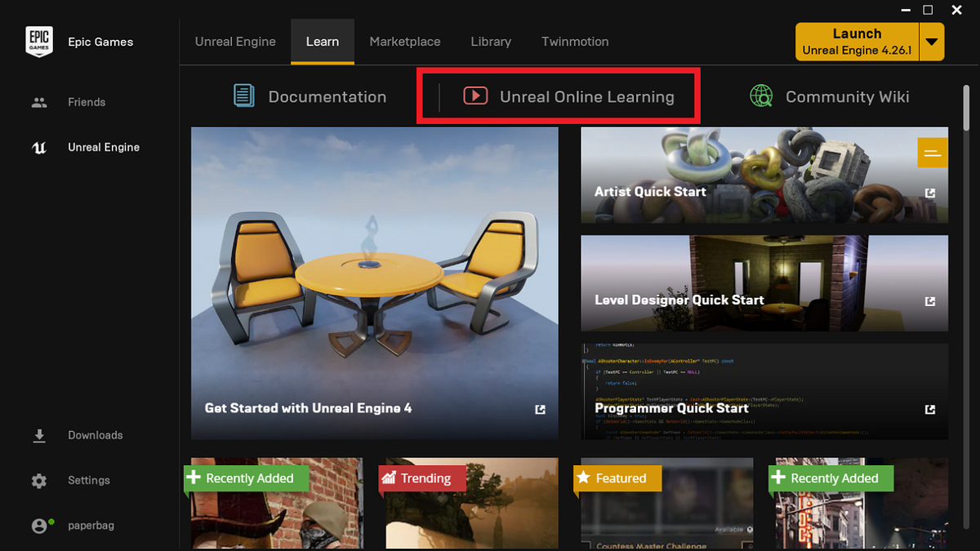Open the Launch version dropdown arrow
Image resolution: width=980 pixels, height=551 pixels.
click(932, 41)
